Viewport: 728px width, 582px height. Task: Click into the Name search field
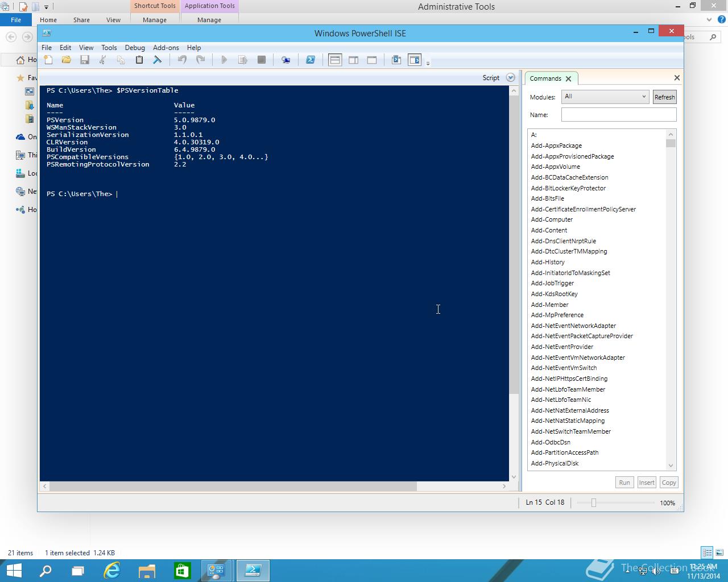(x=619, y=114)
